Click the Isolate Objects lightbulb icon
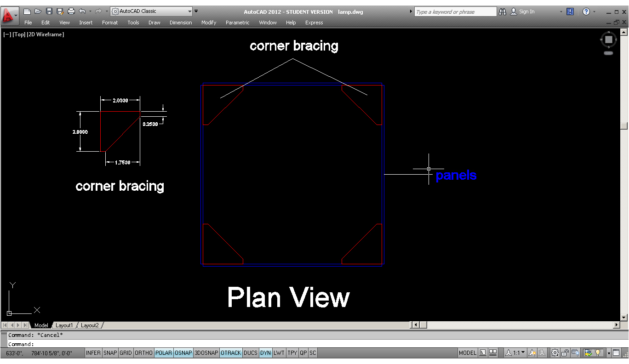This screenshot has height=364, width=629. 598,353
